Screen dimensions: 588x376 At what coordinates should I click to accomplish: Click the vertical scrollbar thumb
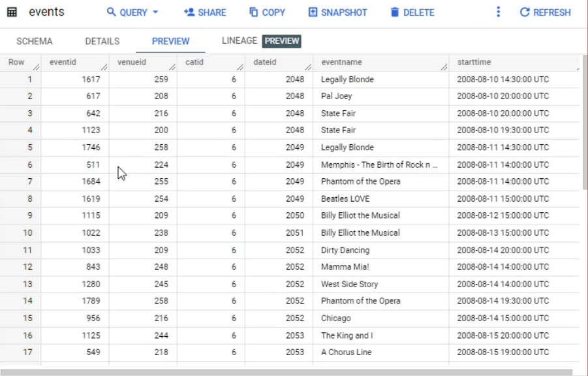585,122
